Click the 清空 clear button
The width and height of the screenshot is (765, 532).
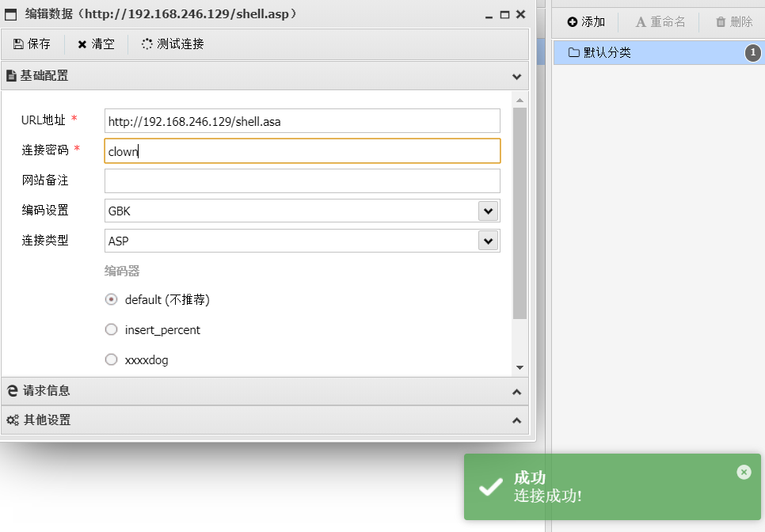coord(96,44)
